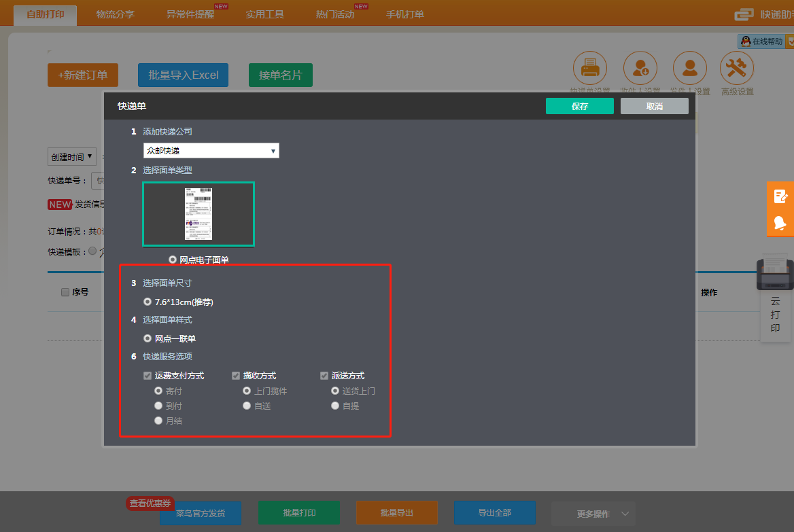Click the orange note-edit sidebar icon
794x532 pixels.
click(780, 196)
